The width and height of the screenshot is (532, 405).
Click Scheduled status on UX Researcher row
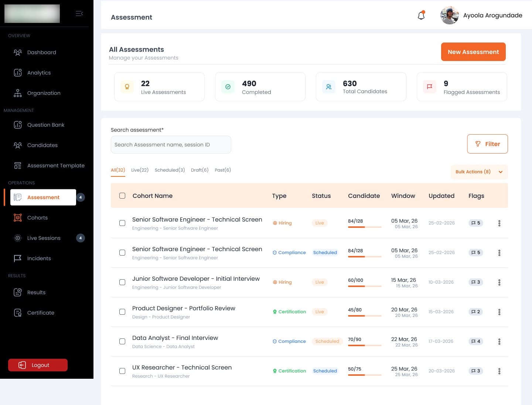coord(325,371)
